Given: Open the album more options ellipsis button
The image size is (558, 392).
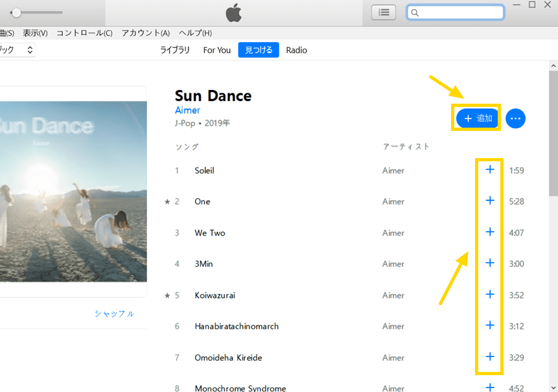Looking at the screenshot, I should pos(515,119).
